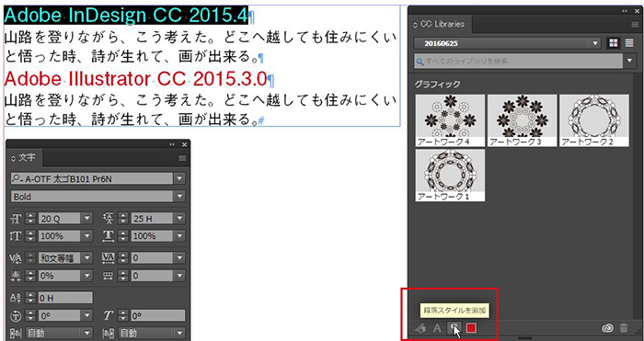Open the CC Libraries panel menu icon
The height and width of the screenshot is (341, 644).
tap(635, 25)
